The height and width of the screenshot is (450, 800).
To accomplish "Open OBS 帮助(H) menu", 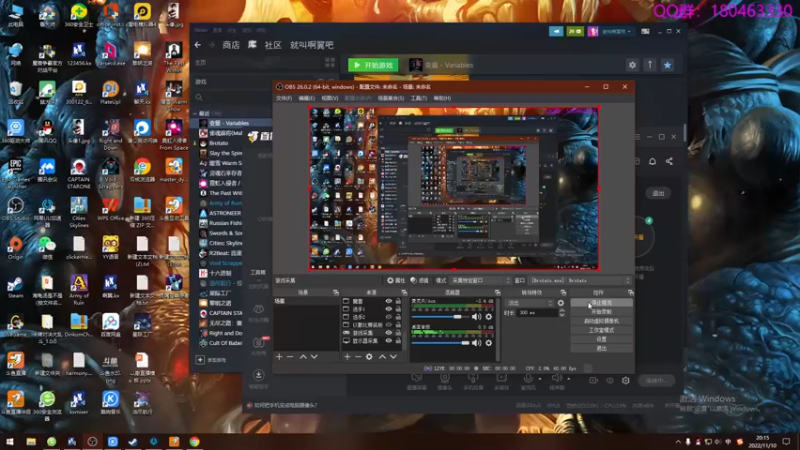I will pos(442,98).
